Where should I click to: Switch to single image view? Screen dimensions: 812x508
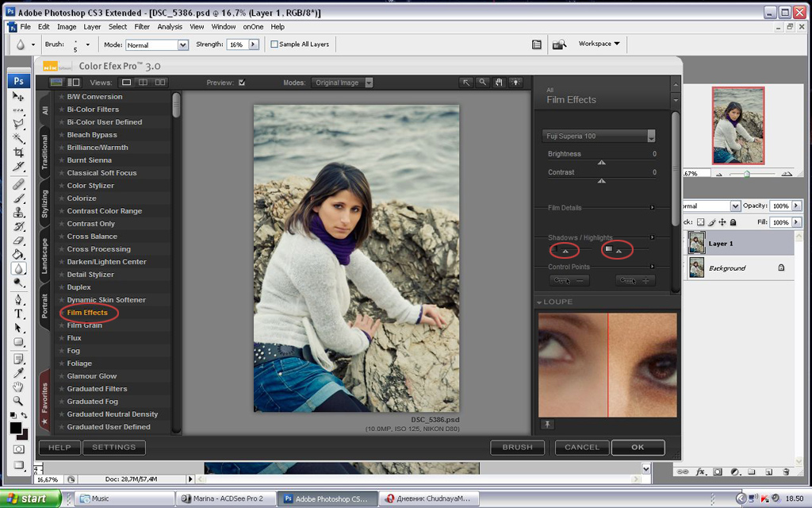pyautogui.click(x=126, y=83)
